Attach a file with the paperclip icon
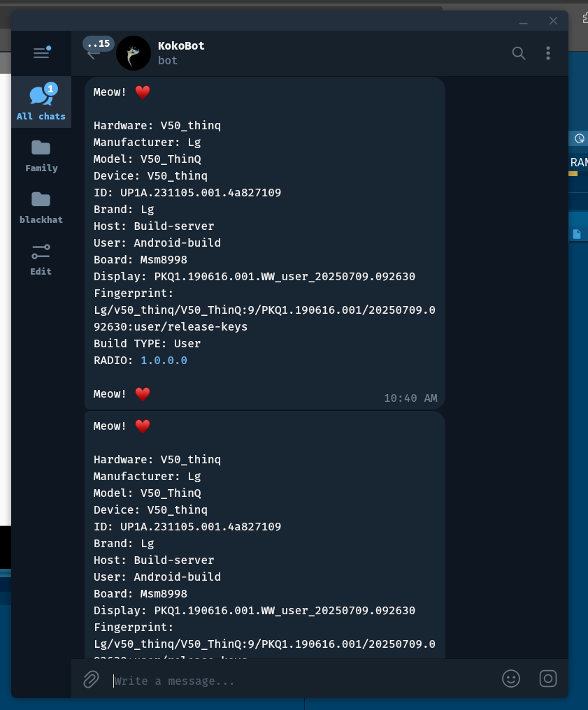 pyautogui.click(x=91, y=679)
